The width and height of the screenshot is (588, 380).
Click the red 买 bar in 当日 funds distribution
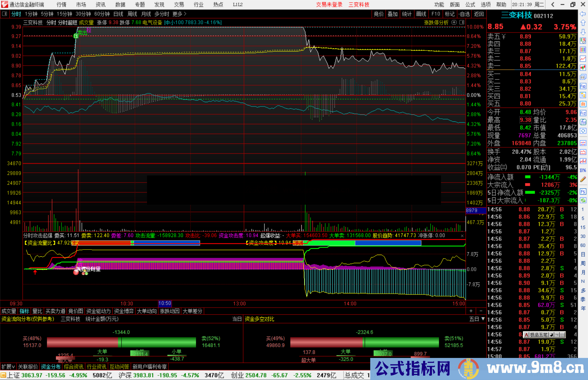[82, 342]
